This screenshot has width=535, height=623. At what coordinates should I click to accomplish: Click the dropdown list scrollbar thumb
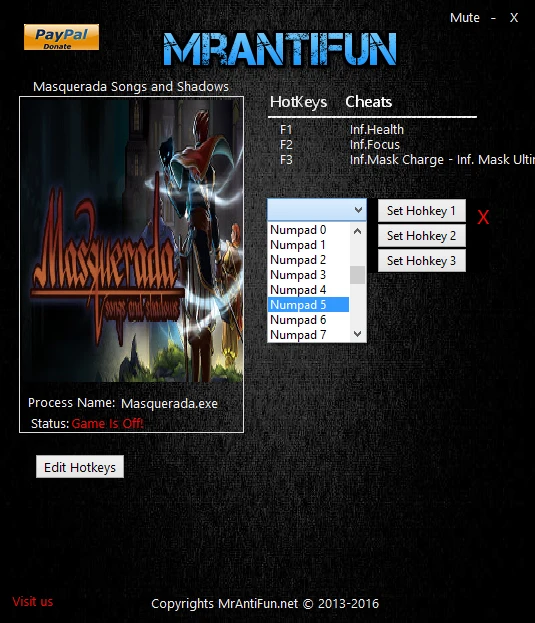357,275
